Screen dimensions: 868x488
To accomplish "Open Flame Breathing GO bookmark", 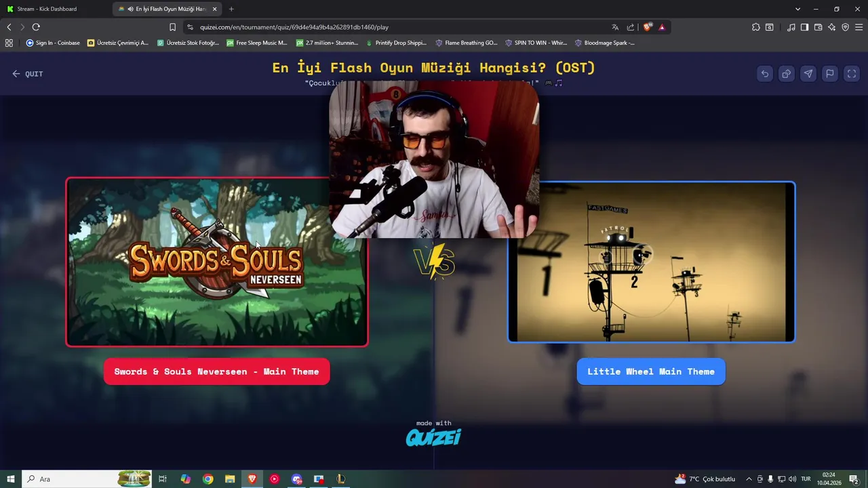I will 467,43.
